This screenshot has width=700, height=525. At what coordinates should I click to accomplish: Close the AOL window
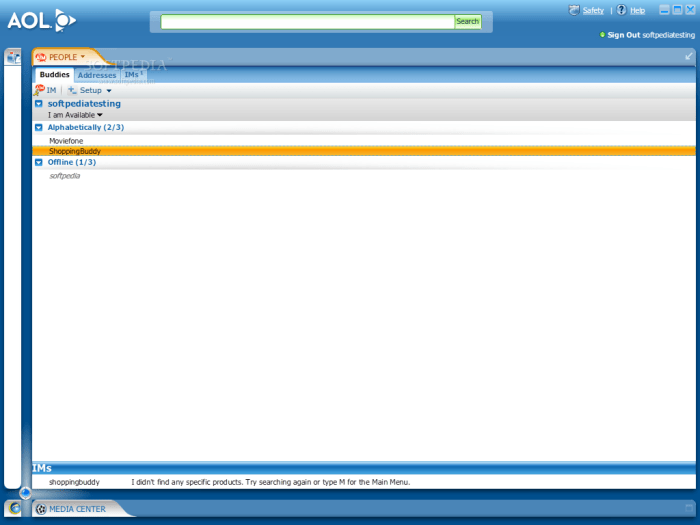(690, 10)
